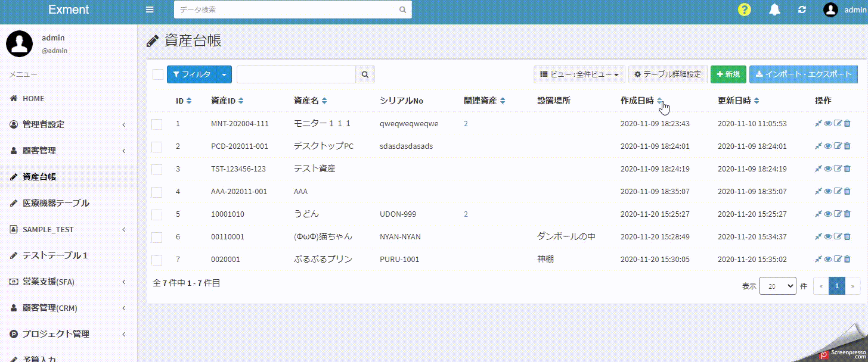
Task: Click pin icon for row 5
Action: [819, 214]
